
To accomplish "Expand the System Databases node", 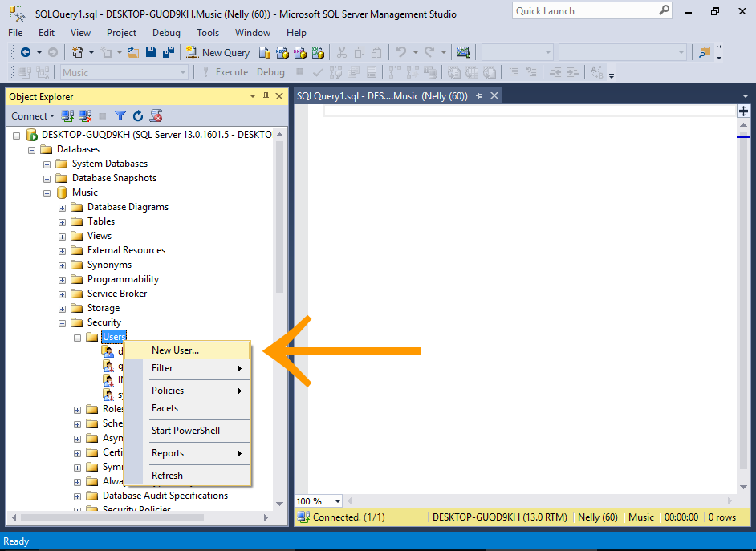I will coord(47,164).
